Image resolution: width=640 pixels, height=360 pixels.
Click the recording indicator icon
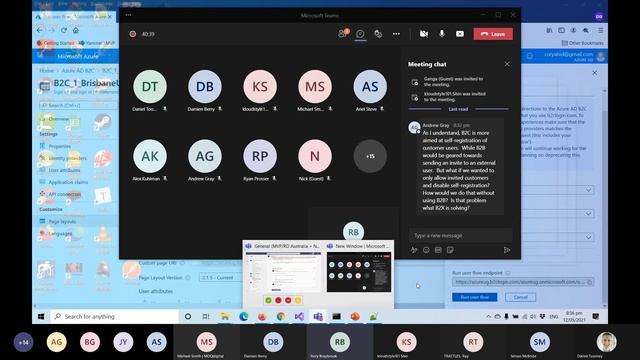[133, 34]
